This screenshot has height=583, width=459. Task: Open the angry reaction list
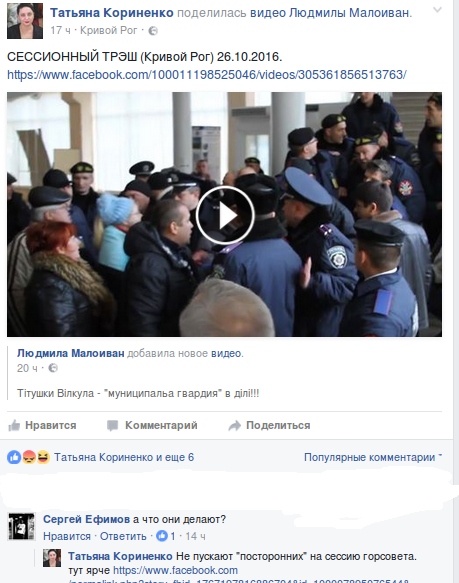click(29, 457)
